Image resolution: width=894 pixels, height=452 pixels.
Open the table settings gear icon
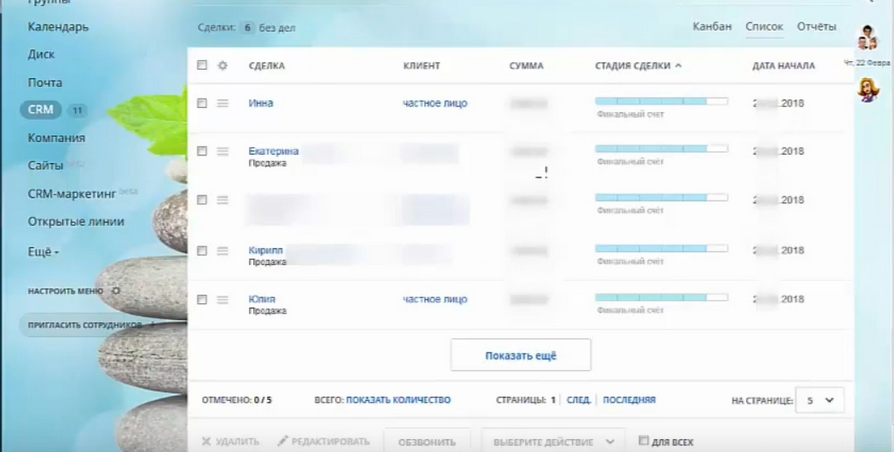point(222,66)
